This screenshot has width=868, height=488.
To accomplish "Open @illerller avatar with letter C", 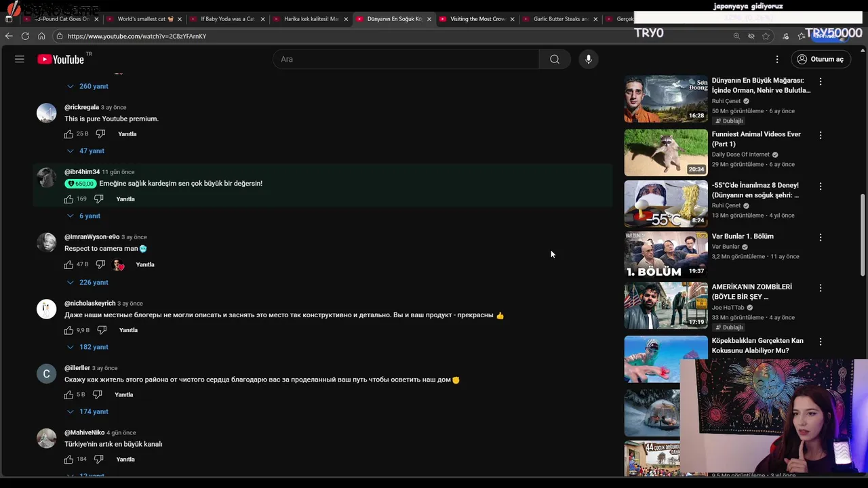I will (x=46, y=373).
